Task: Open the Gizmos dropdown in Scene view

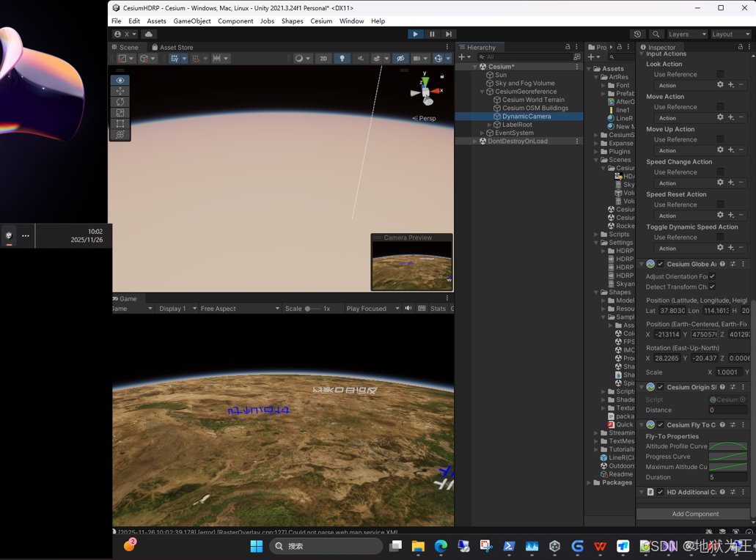Action: coord(448,59)
